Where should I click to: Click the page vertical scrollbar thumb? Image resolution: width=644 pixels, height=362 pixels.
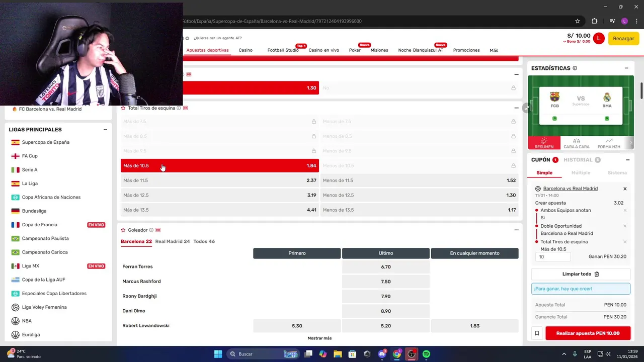(x=641, y=90)
